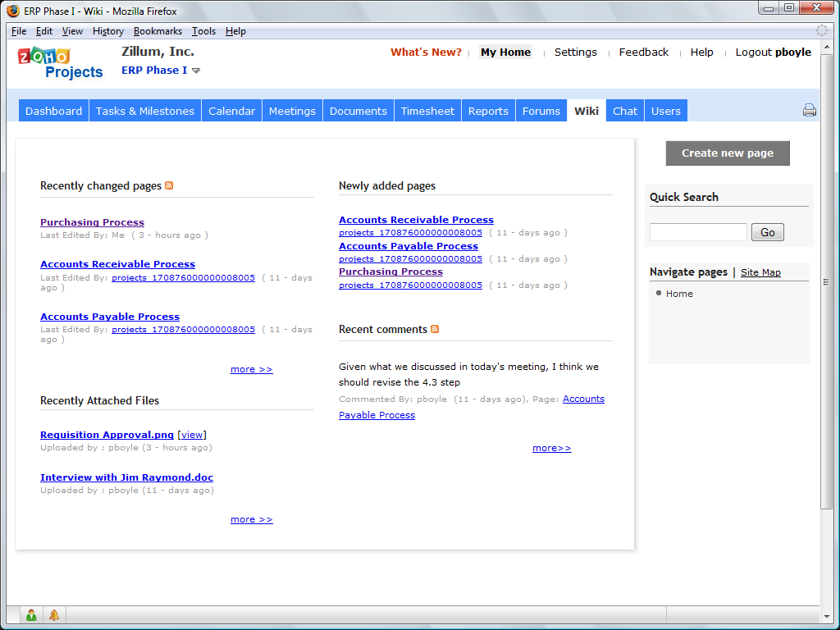Click more link under Recent comments
The image size is (840, 630).
pyautogui.click(x=551, y=448)
